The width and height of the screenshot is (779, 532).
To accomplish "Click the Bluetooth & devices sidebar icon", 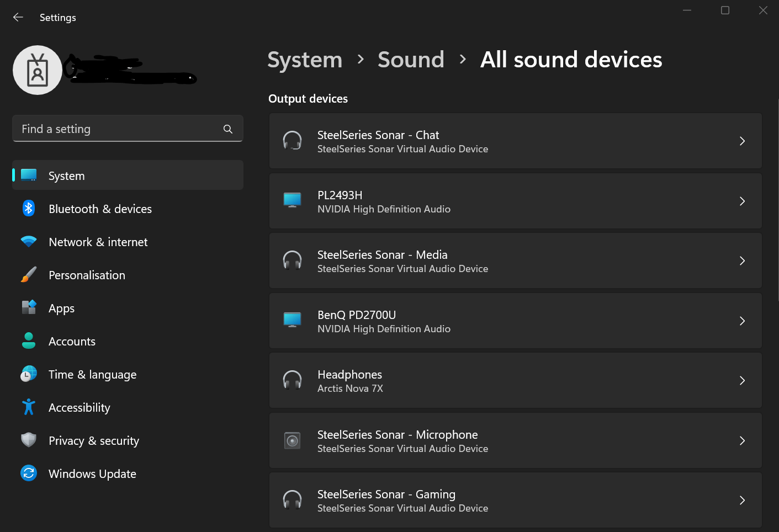I will (28, 209).
